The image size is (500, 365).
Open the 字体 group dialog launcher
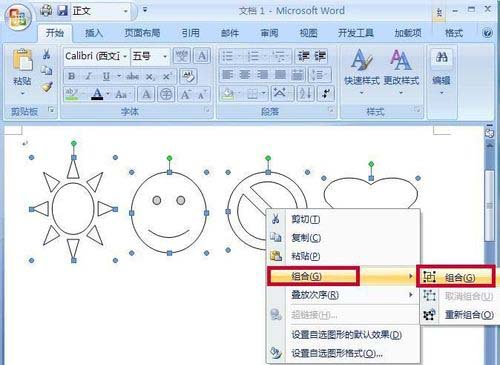point(207,110)
